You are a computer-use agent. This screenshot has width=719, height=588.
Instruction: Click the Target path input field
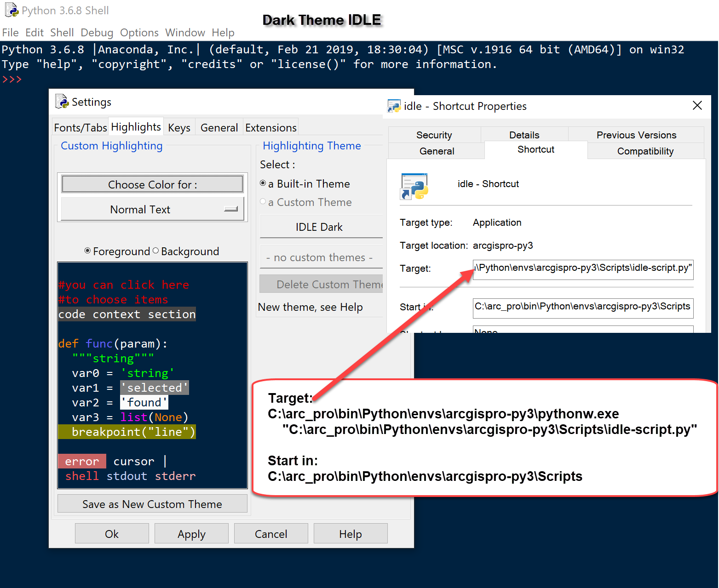[x=583, y=269]
